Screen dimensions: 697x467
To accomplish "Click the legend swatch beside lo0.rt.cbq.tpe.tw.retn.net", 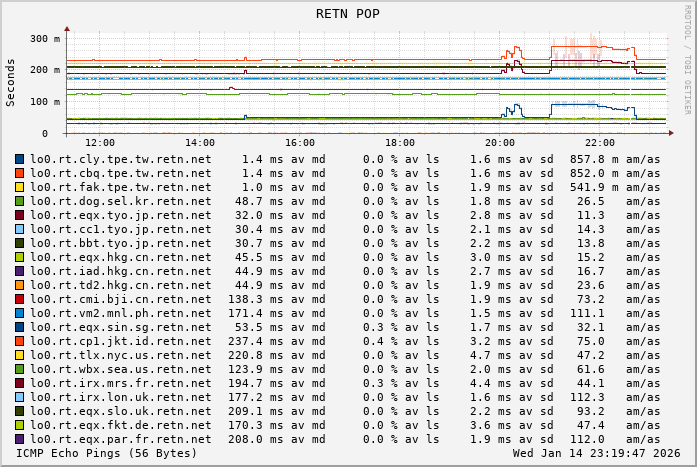I will click(x=20, y=173).
